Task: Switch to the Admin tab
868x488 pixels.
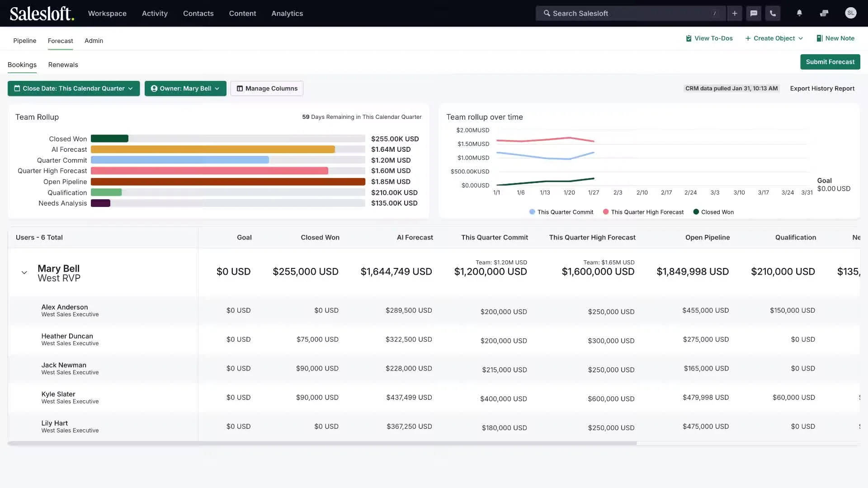Action: pos(94,41)
